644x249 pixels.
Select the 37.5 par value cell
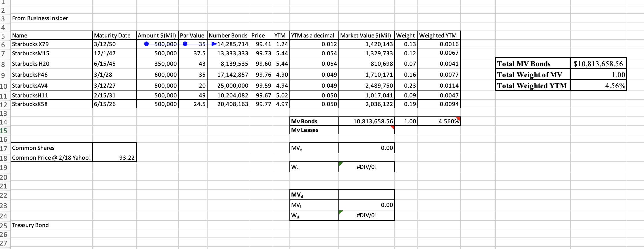(x=193, y=53)
